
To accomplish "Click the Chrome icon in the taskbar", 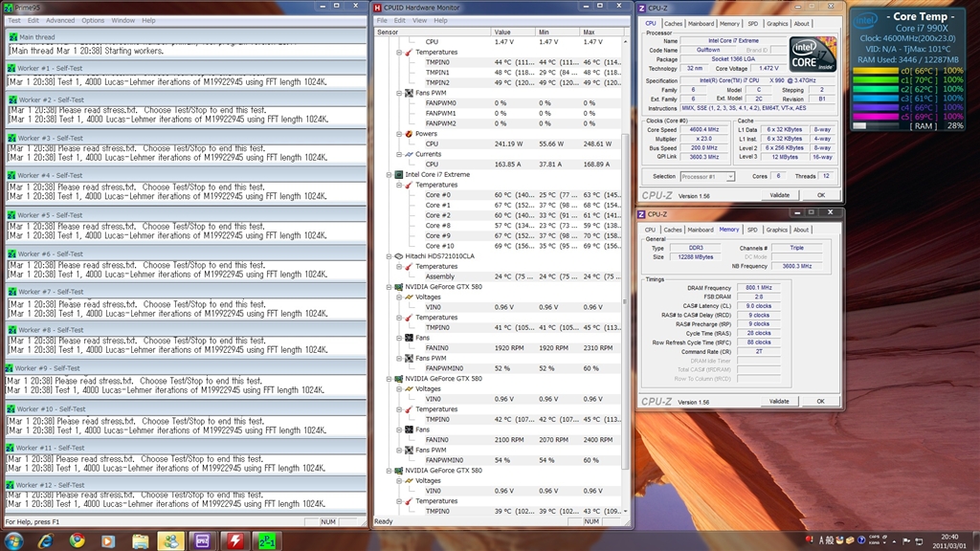I will click(x=76, y=540).
